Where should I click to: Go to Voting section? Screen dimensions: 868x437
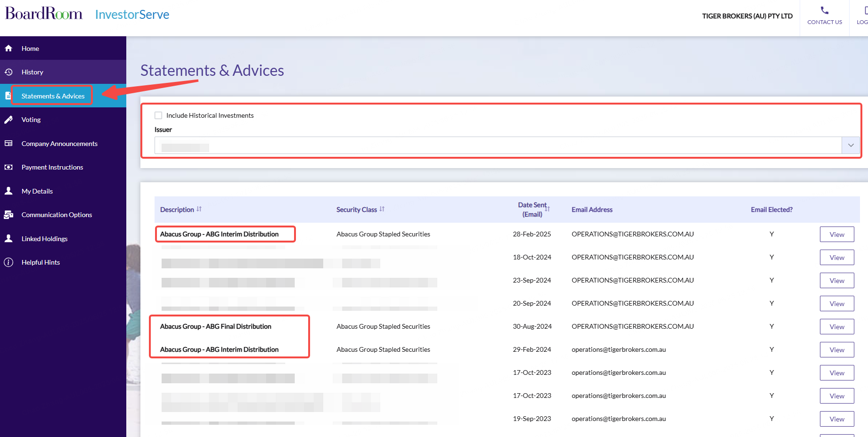(63, 120)
